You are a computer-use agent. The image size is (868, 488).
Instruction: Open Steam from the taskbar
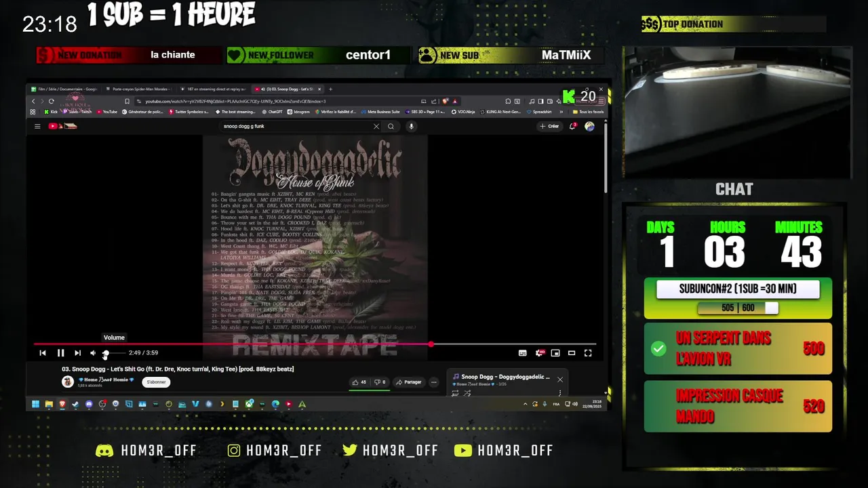[75, 404]
